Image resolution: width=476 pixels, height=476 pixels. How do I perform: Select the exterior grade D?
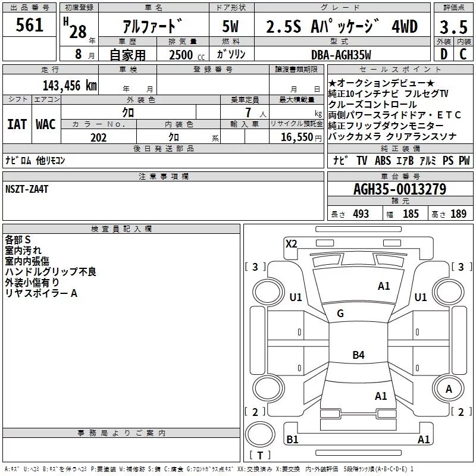(x=443, y=54)
